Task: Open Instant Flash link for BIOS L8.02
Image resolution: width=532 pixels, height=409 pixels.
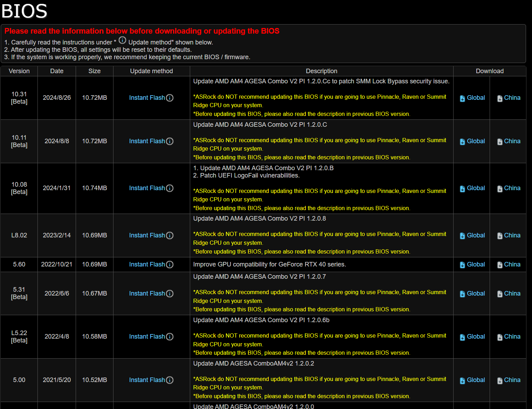Action: point(147,235)
